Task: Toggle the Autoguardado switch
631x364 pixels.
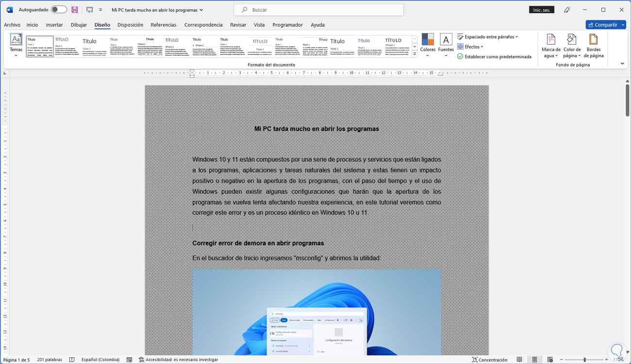Action: 59,10
